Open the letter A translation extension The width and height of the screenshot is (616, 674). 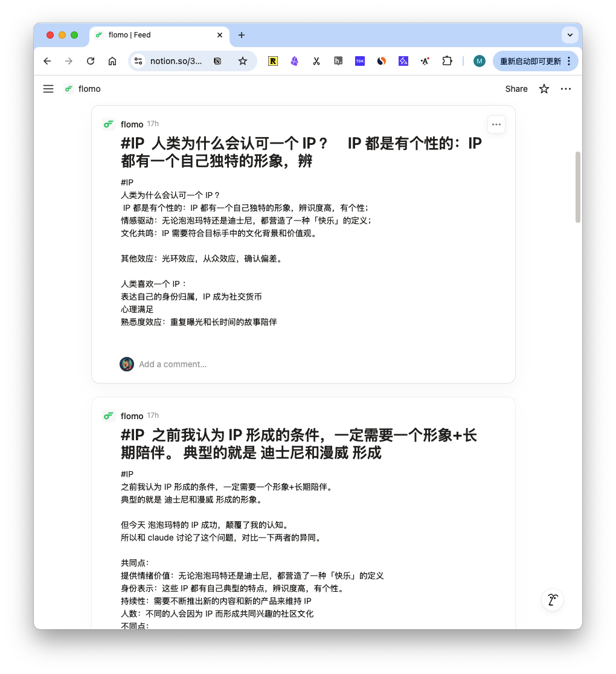[x=425, y=61]
